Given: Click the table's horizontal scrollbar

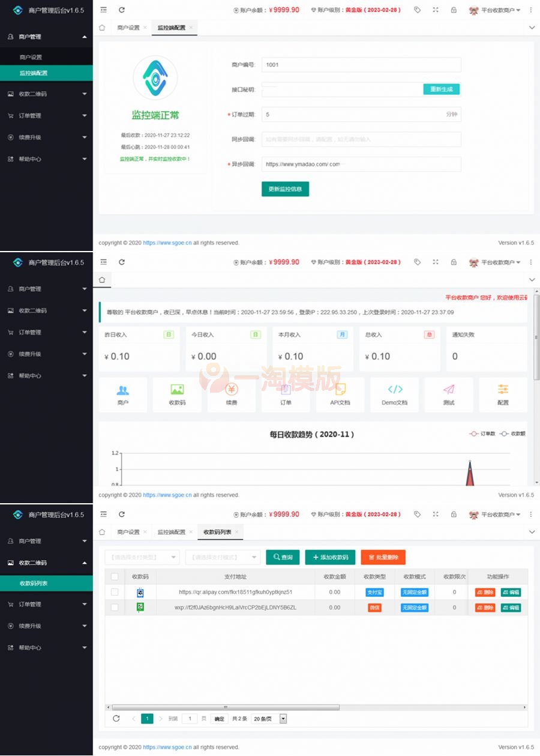Looking at the screenshot, I should [226, 707].
